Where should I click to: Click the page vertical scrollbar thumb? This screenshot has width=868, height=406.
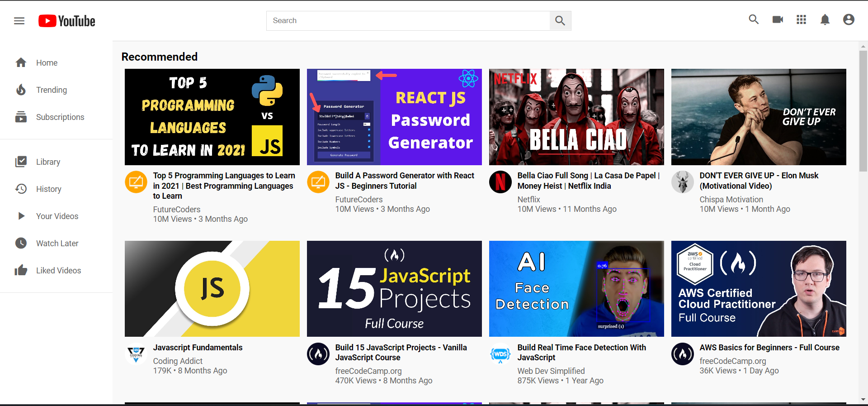coord(863,111)
